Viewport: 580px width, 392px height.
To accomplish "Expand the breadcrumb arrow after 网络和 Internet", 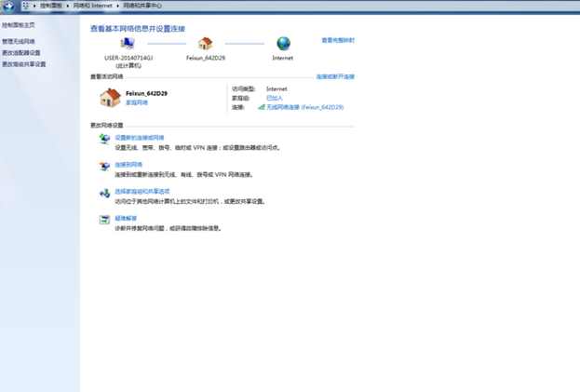I will coord(117,6).
